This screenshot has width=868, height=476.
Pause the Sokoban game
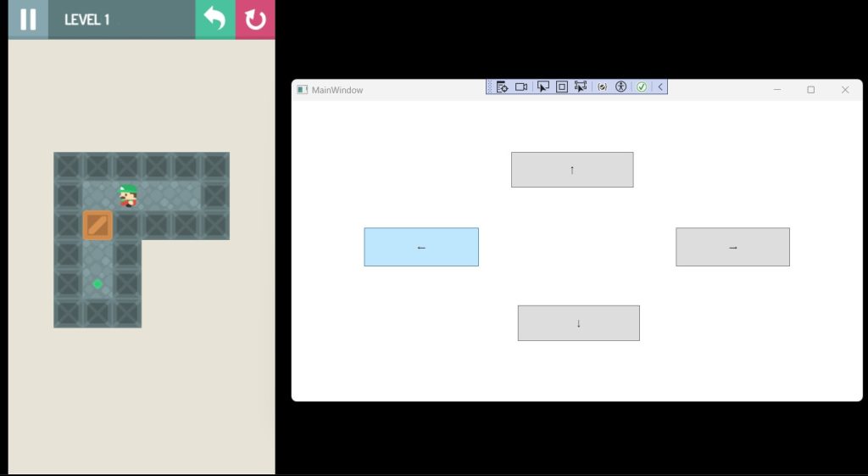pos(28,20)
